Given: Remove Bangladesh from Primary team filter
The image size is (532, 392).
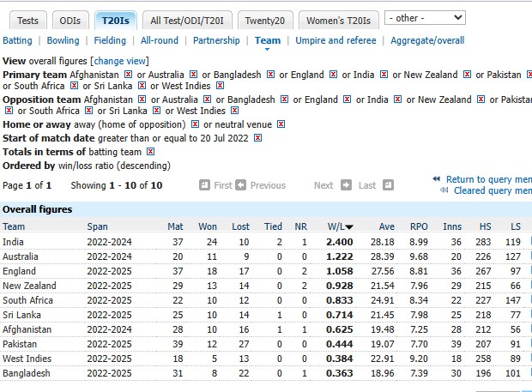Looking at the screenshot, I should pyautogui.click(x=270, y=75).
